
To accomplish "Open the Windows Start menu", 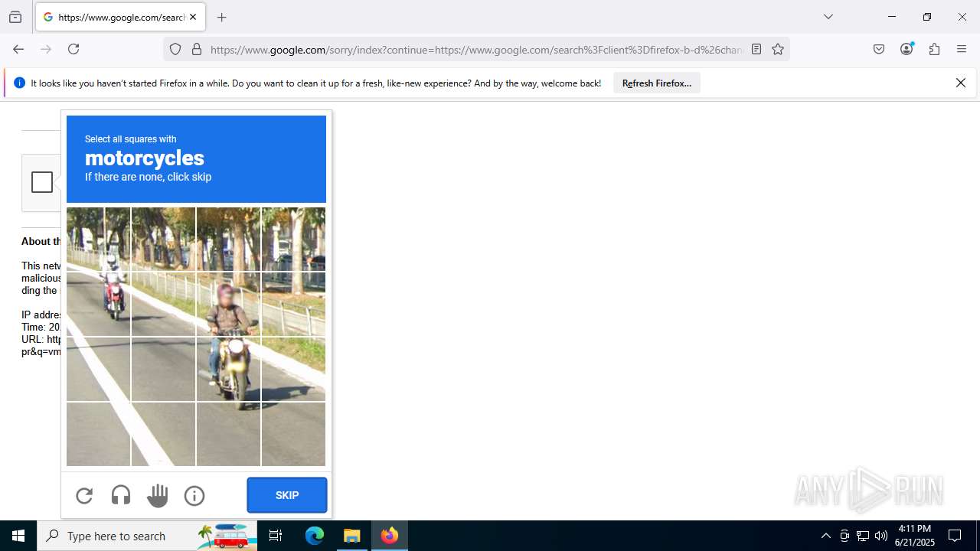I will coord(18,536).
